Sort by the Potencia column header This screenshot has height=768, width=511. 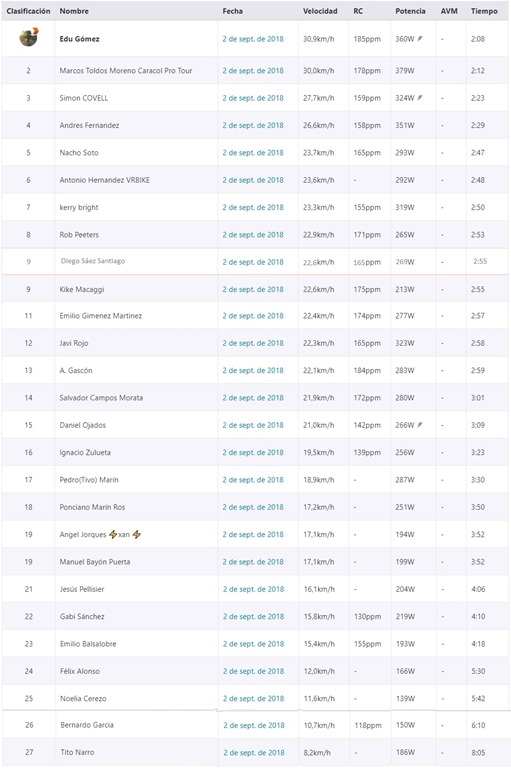pos(410,11)
